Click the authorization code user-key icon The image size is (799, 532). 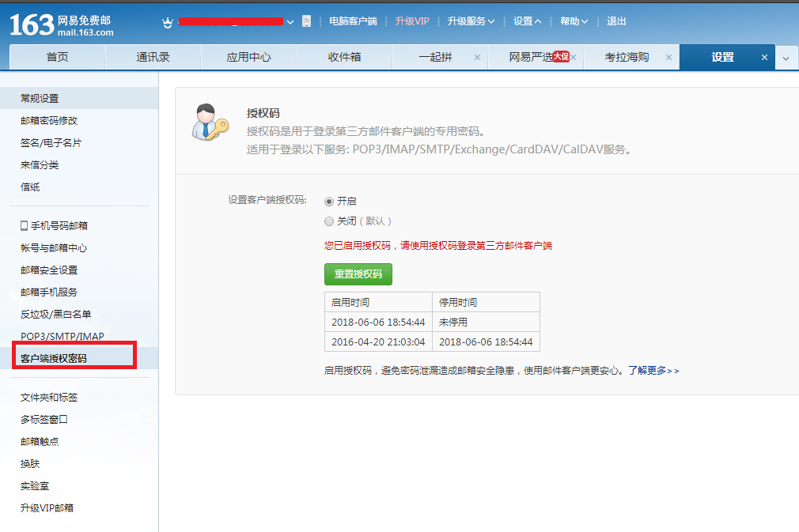[x=210, y=123]
